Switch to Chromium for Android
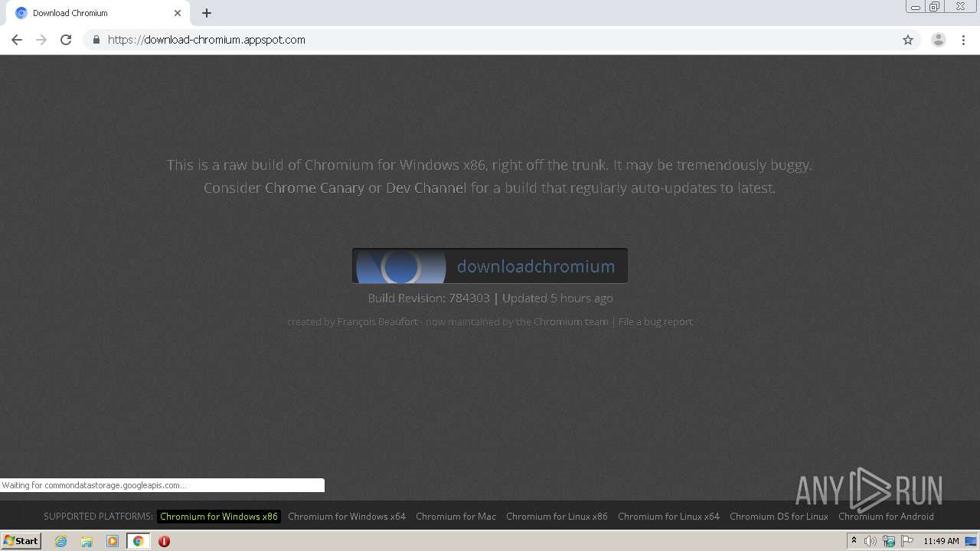The height and width of the screenshot is (551, 980). pos(886,517)
